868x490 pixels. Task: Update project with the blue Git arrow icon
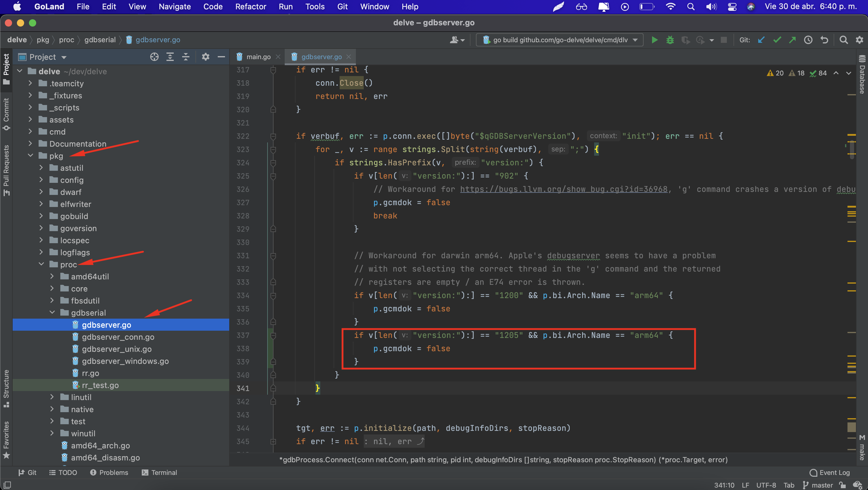click(761, 40)
